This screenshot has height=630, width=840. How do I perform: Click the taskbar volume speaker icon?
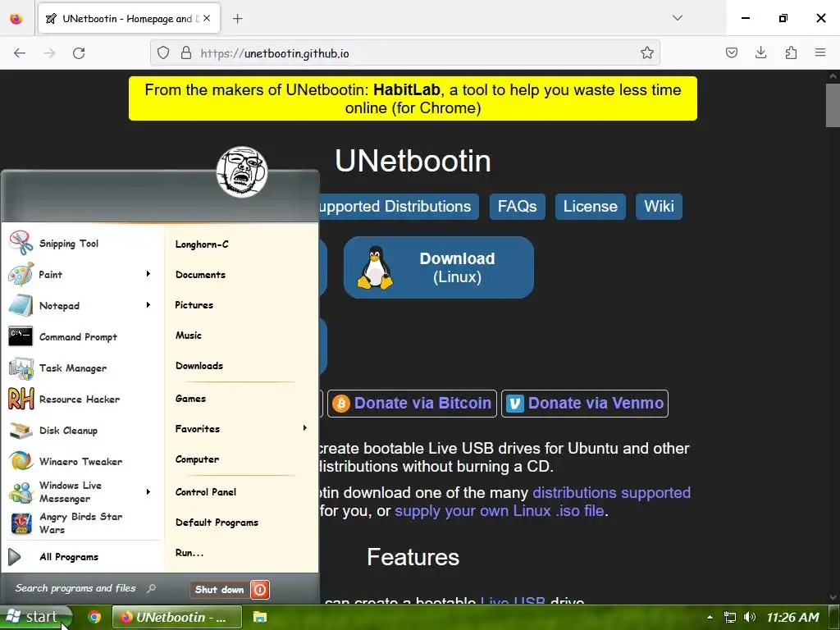click(750, 617)
